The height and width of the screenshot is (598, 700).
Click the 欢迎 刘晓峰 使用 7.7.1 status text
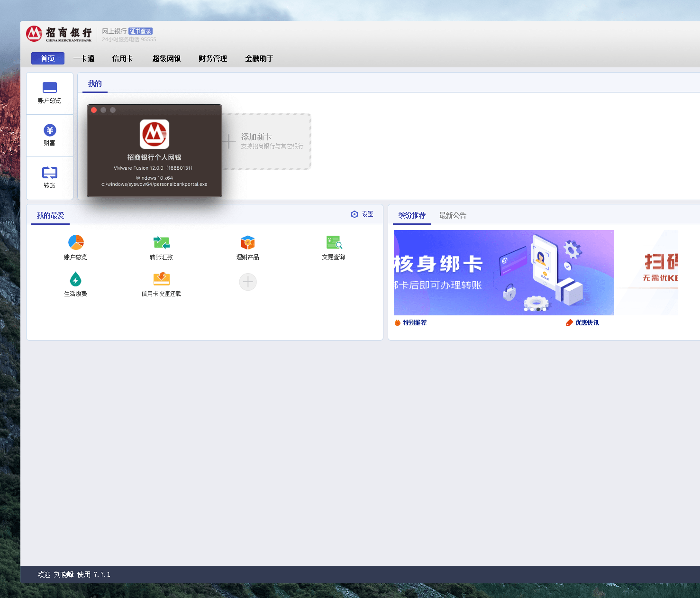[74, 574]
